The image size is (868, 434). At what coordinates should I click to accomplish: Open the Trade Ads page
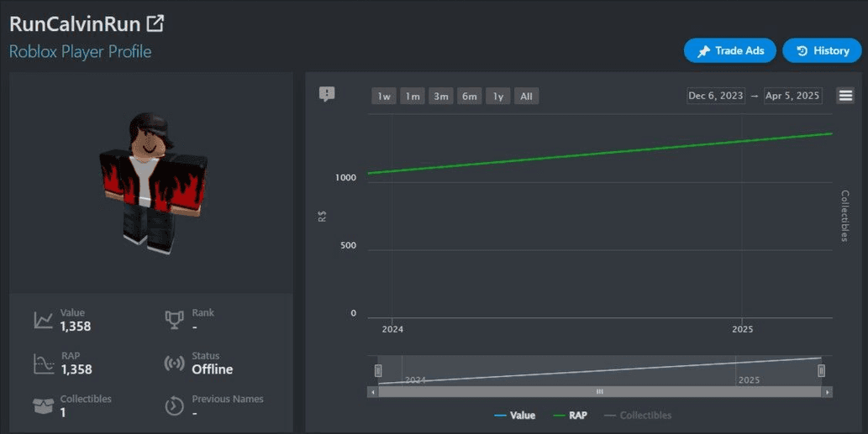[x=729, y=50]
